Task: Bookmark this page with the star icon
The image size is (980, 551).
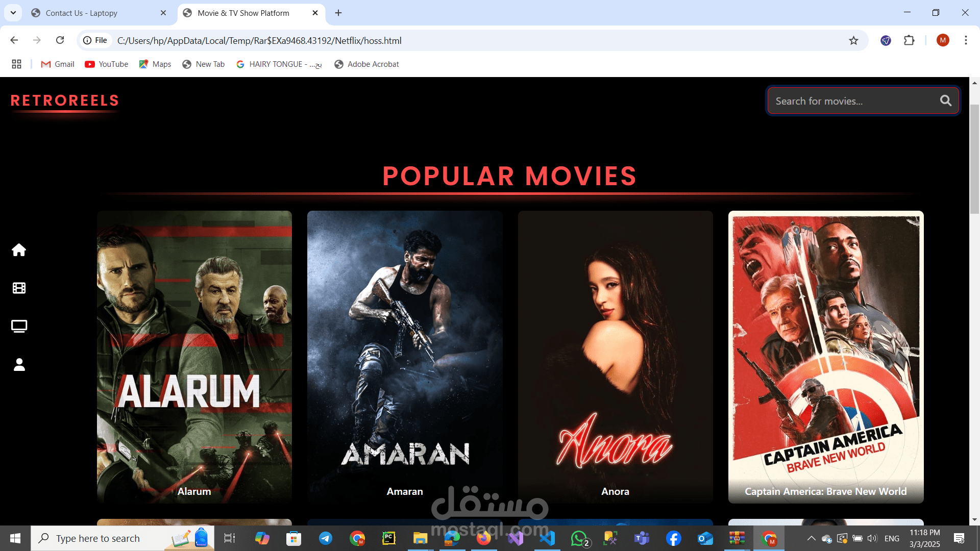Action: click(853, 41)
